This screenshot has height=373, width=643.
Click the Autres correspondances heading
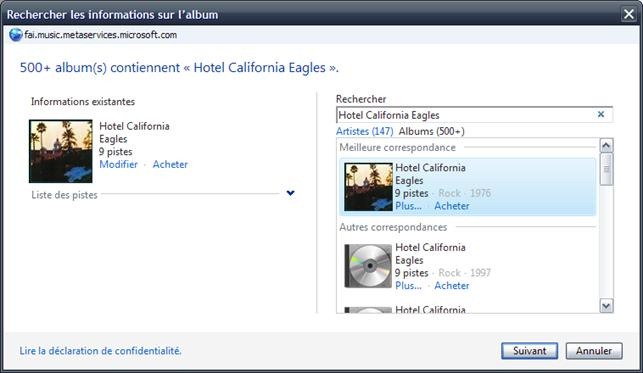pos(393,227)
